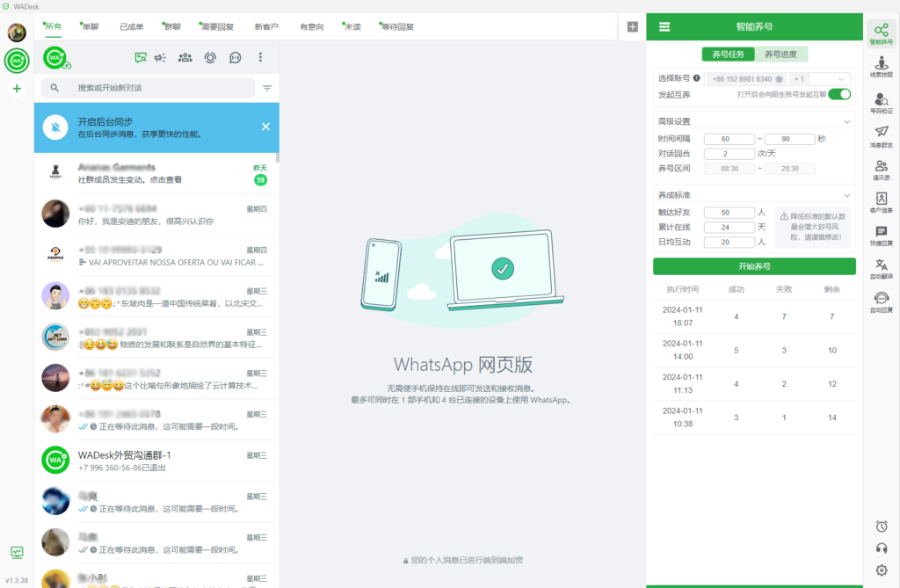This screenshot has height=588, width=900.
Task: Click the 累计在线 field showing 24
Action: click(x=729, y=228)
